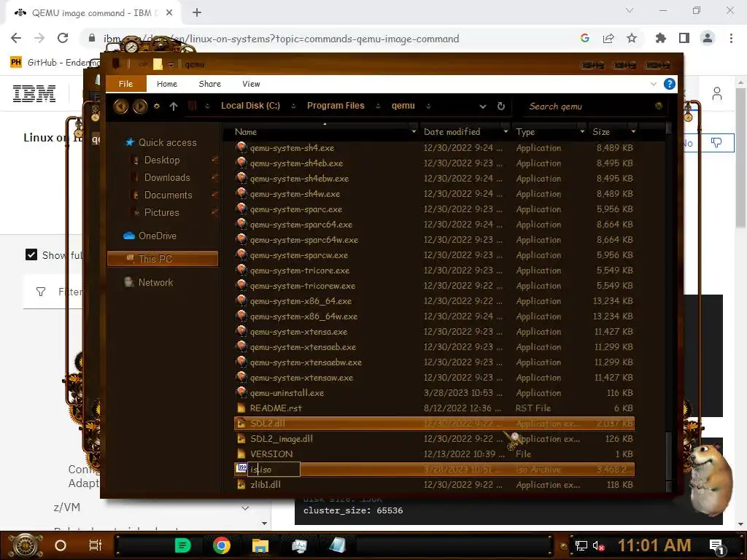Click the muted volume tray icon
Screen dimensions: 747x560
599,545
